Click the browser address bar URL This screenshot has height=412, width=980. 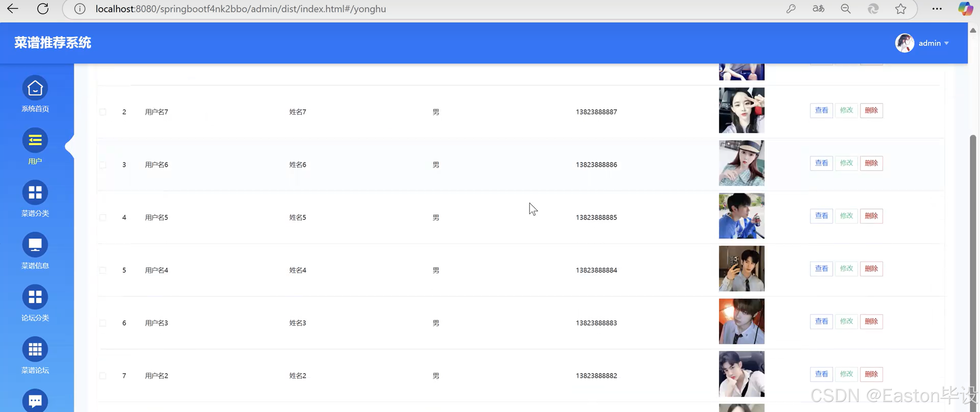(241, 9)
